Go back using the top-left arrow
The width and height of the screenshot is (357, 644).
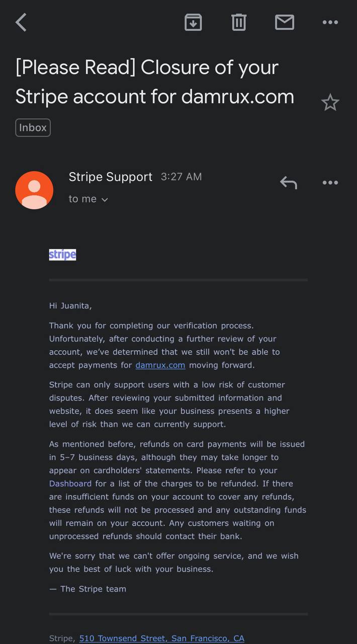(21, 22)
